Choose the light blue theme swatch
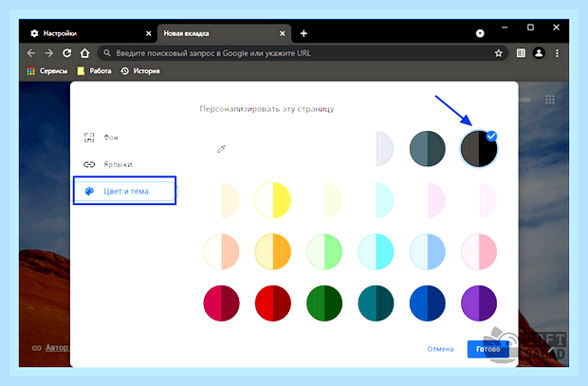 [428, 251]
